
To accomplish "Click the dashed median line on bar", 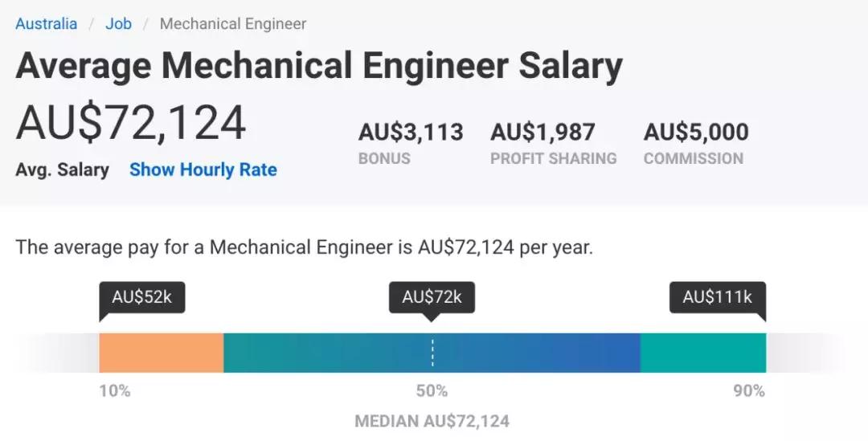I will click(x=432, y=353).
